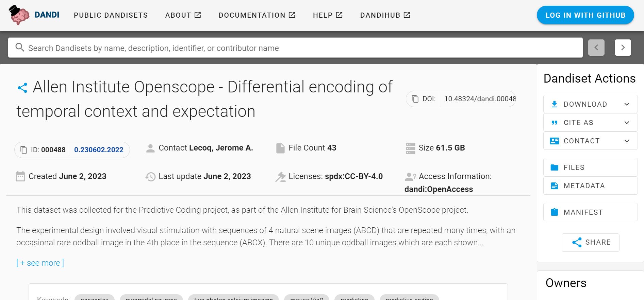This screenshot has height=300, width=644.
Task: Expand description with see more link
Action: click(x=40, y=263)
